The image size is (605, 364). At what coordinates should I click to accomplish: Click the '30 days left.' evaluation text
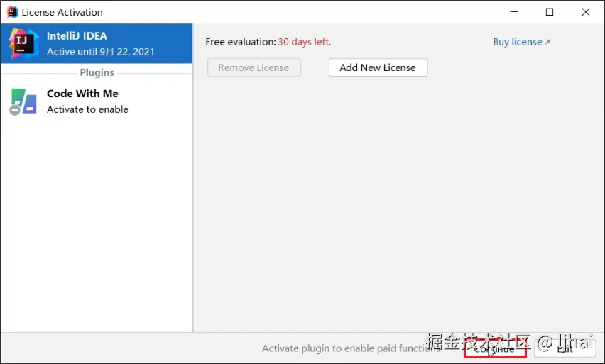[305, 42]
